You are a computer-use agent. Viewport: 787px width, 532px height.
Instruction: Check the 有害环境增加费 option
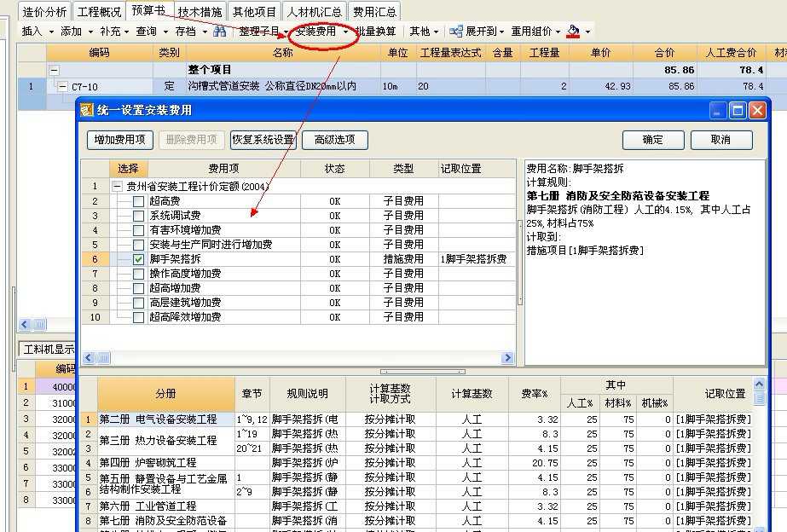tap(138, 231)
